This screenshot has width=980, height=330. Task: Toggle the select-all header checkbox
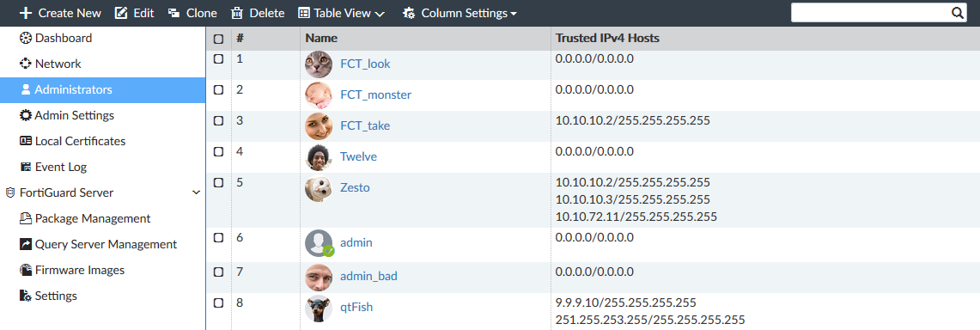tap(219, 39)
